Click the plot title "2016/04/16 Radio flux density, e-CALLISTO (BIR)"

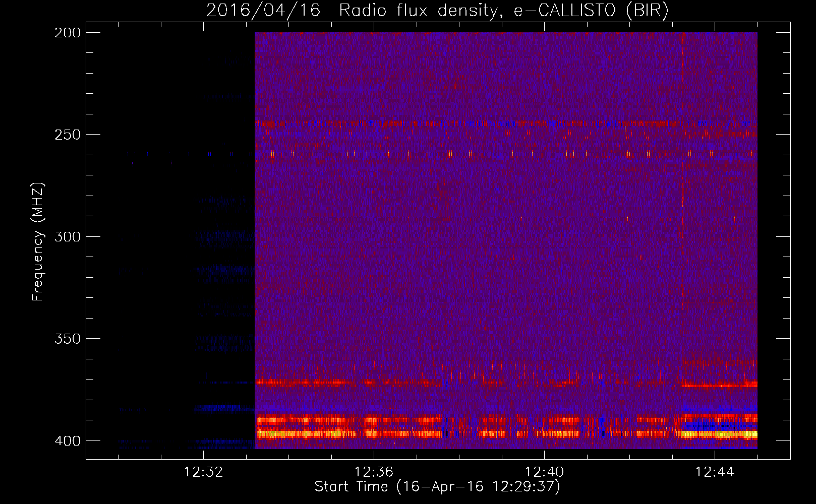[437, 11]
